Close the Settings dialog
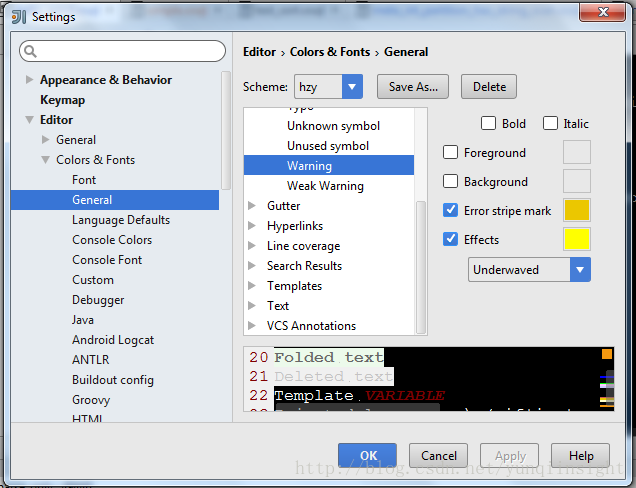Image resolution: width=636 pixels, height=488 pixels. click(603, 11)
